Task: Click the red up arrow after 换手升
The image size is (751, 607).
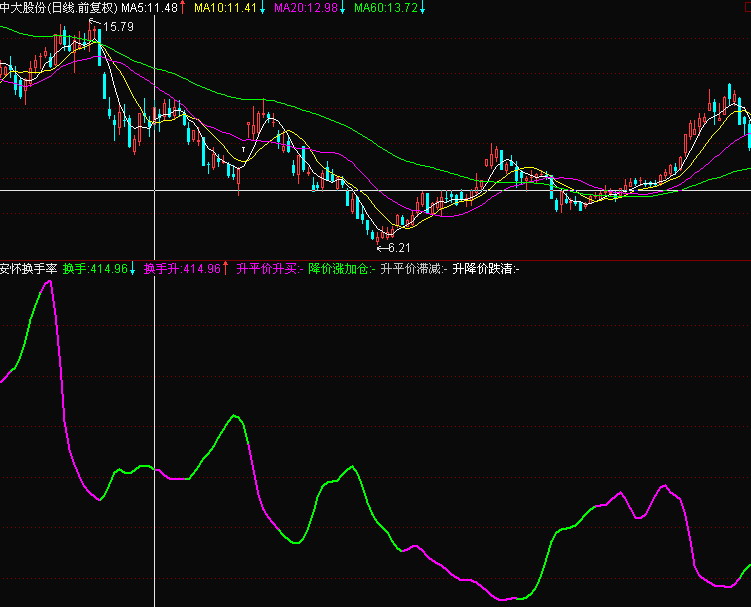Action: coord(226,269)
